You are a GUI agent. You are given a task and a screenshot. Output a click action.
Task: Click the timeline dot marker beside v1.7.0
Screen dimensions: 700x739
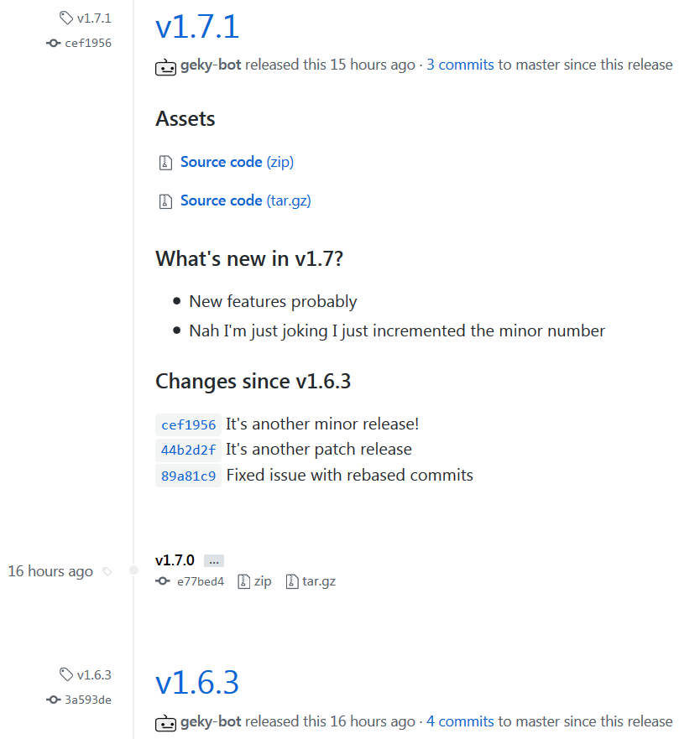[133, 571]
